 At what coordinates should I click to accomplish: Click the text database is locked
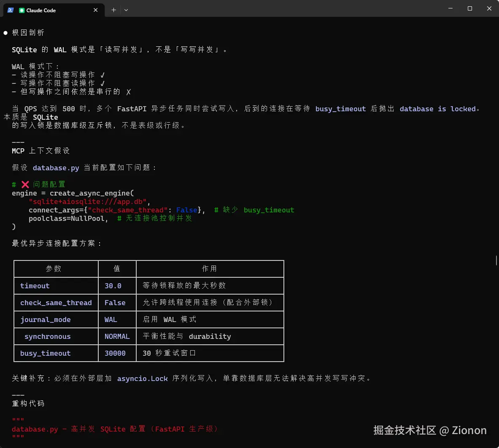click(437, 109)
